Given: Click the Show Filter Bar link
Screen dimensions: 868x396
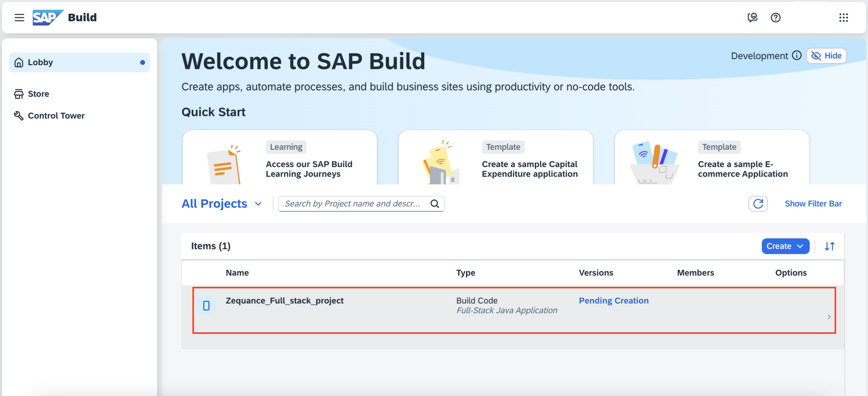Looking at the screenshot, I should (x=813, y=203).
